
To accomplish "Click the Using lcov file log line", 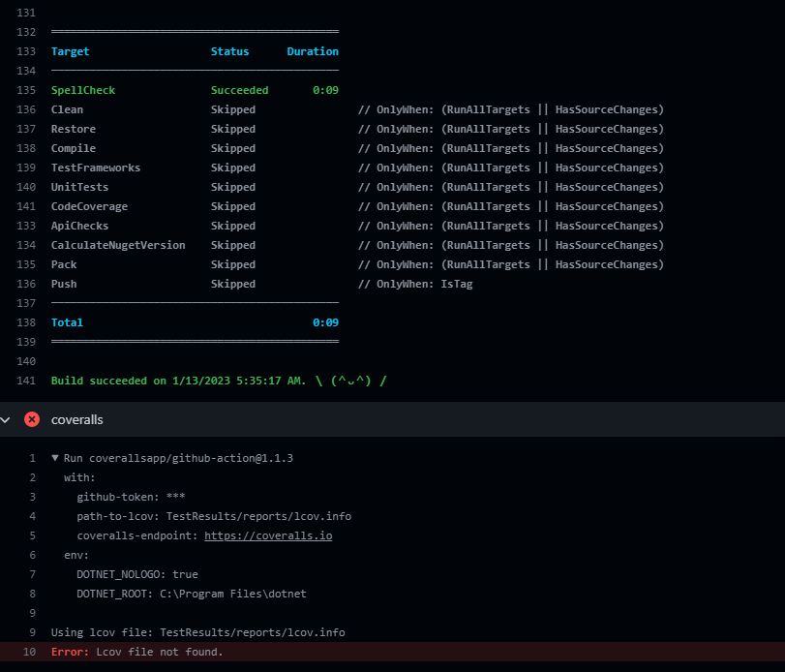I will (x=197, y=632).
